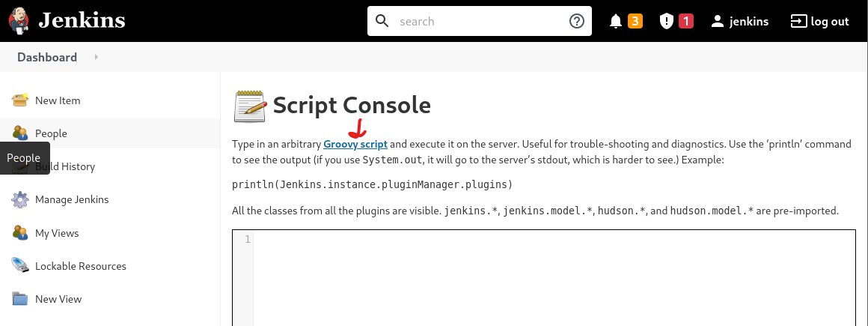Click the New Item icon

20,100
